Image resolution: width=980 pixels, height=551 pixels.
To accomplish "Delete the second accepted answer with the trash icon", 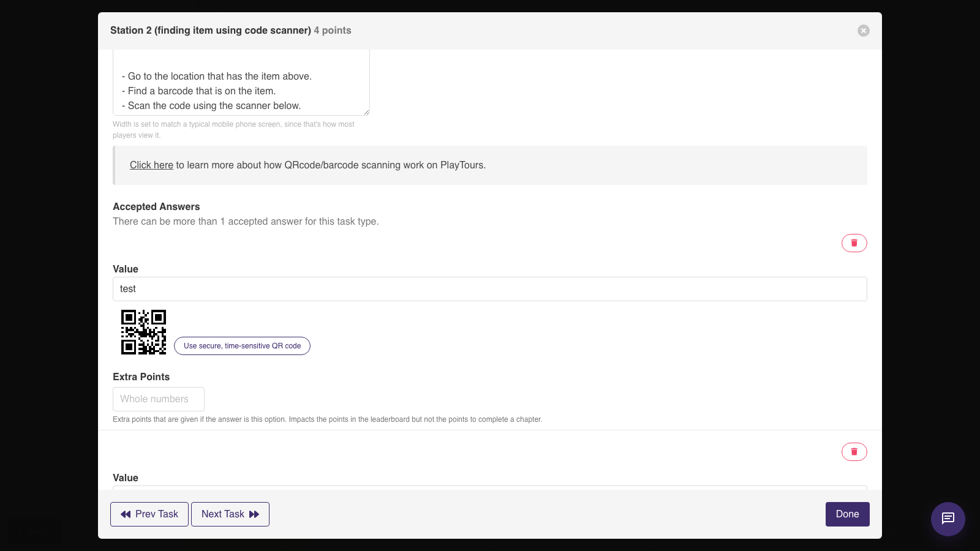I will click(x=854, y=452).
